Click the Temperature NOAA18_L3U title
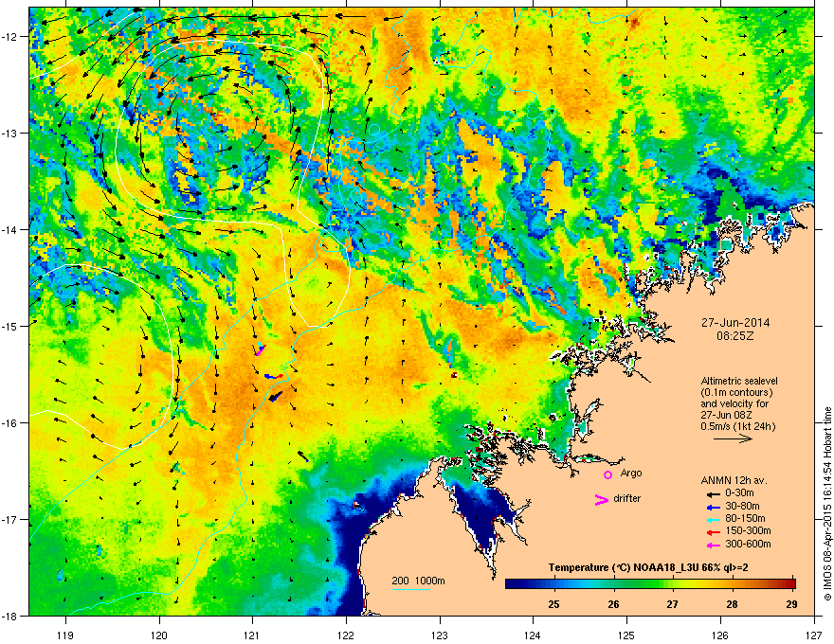Screen dimensions: 834x644 [x=648, y=567]
